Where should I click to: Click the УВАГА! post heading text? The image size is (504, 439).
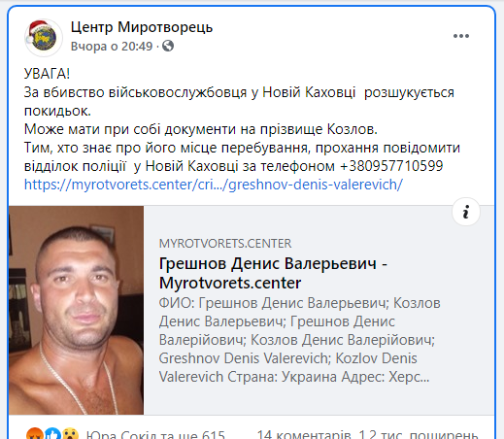(x=47, y=74)
